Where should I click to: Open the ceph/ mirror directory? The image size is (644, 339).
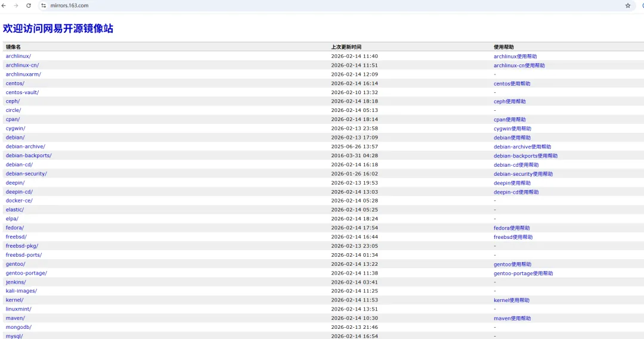coord(13,101)
